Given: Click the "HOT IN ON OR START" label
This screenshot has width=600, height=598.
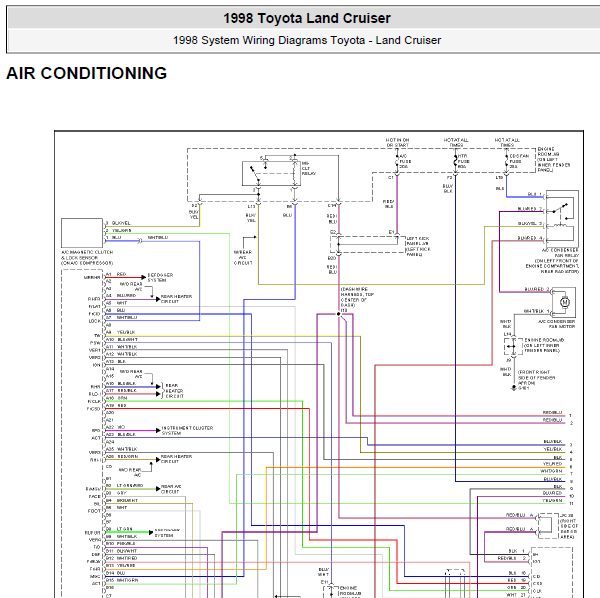Looking at the screenshot, I should 397,142.
